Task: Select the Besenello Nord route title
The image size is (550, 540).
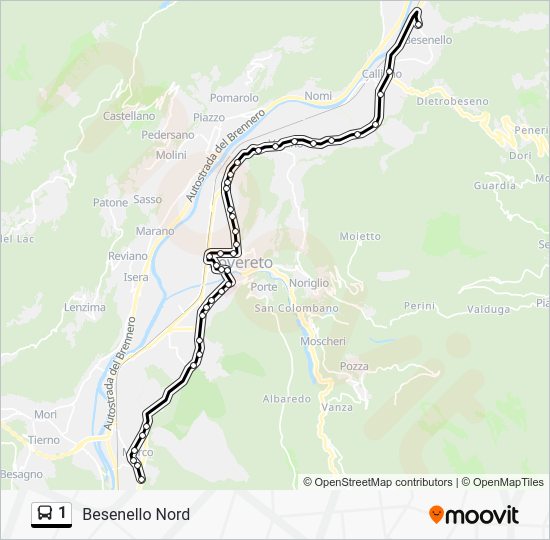Action: point(136,514)
